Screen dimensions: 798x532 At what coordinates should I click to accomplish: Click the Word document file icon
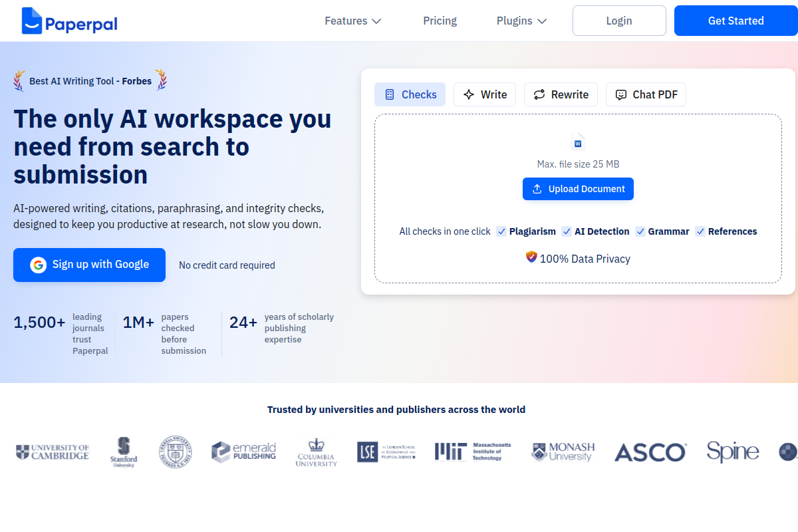pos(578,142)
